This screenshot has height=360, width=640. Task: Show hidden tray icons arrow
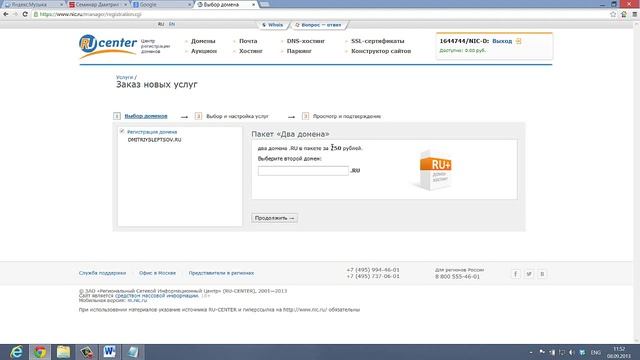(531, 352)
